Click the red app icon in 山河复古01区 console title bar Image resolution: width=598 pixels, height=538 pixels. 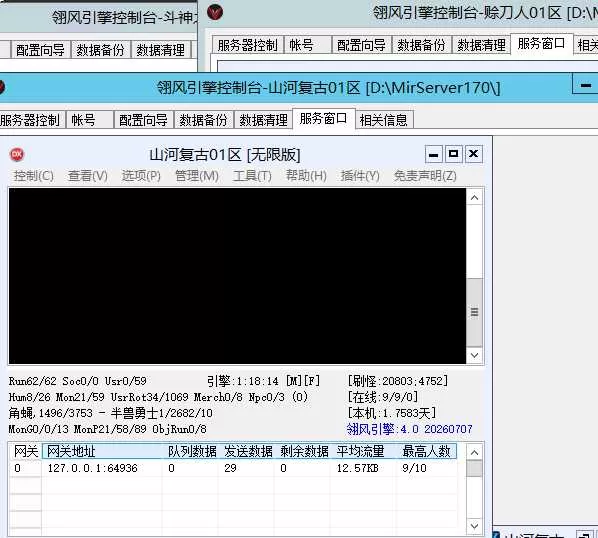pyautogui.click(x=2, y=87)
